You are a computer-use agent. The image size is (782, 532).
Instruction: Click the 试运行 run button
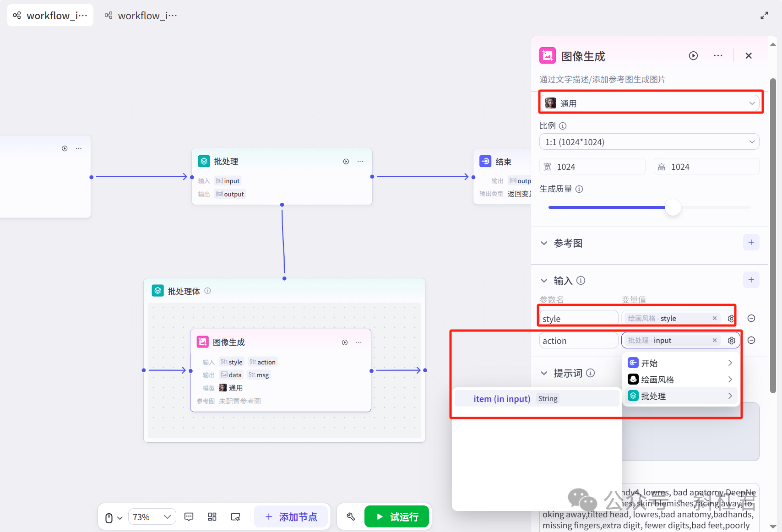pyautogui.click(x=396, y=516)
